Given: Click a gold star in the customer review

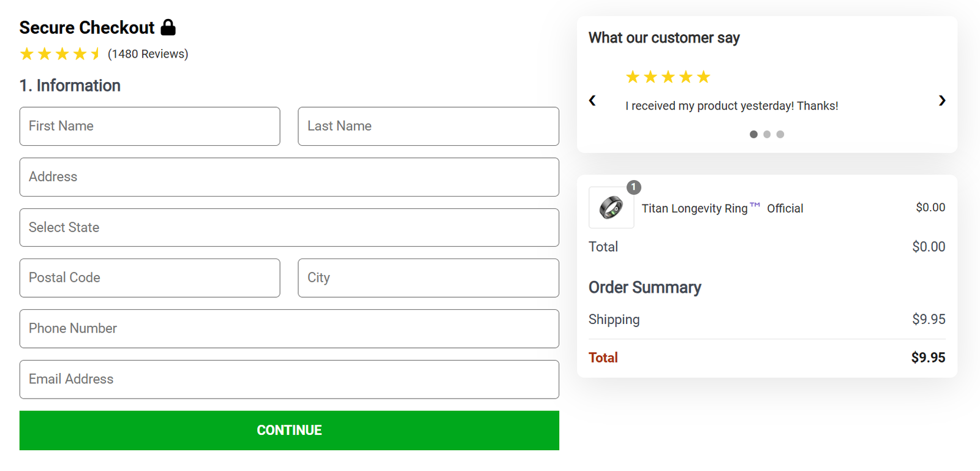Looking at the screenshot, I should pyautogui.click(x=668, y=77).
